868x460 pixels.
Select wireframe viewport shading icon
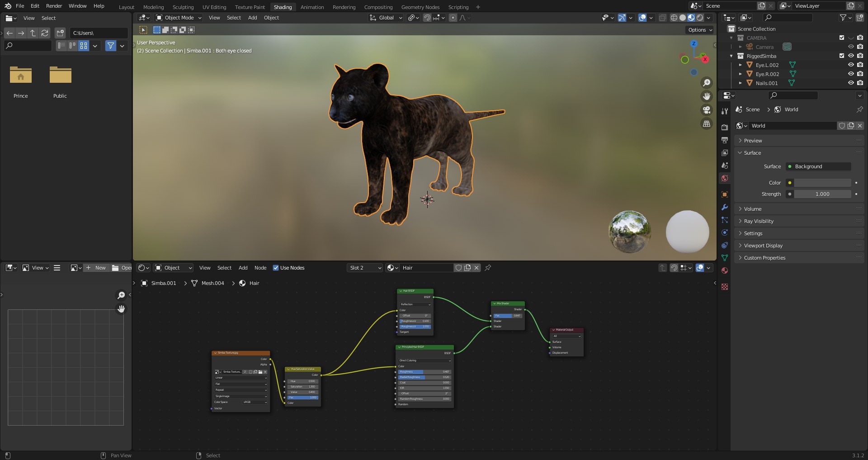click(674, 18)
